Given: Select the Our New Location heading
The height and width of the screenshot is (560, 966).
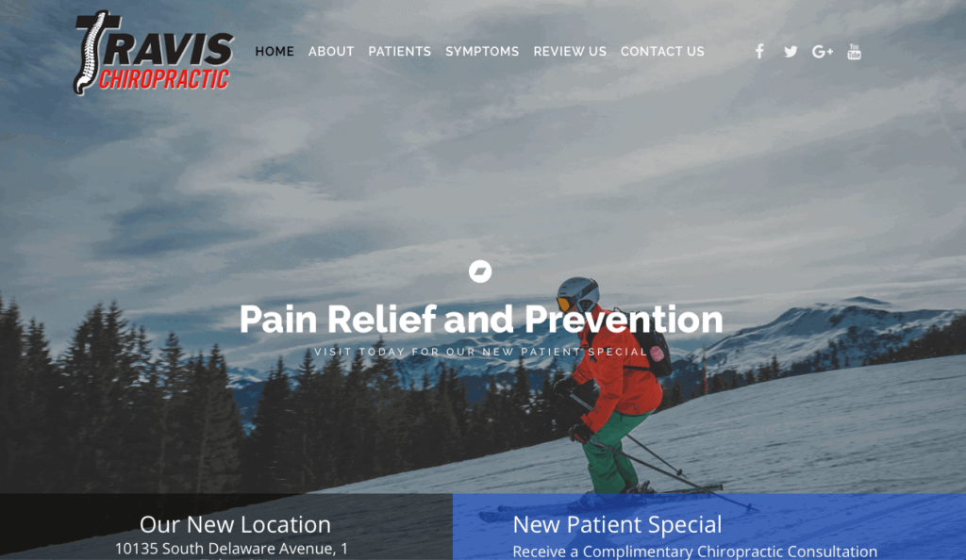Looking at the screenshot, I should pyautogui.click(x=235, y=524).
